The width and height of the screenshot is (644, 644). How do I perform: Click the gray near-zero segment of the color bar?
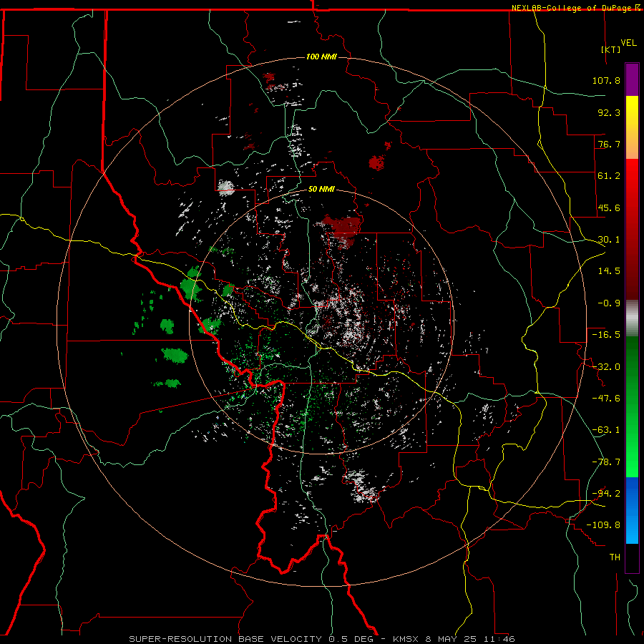pos(632,318)
